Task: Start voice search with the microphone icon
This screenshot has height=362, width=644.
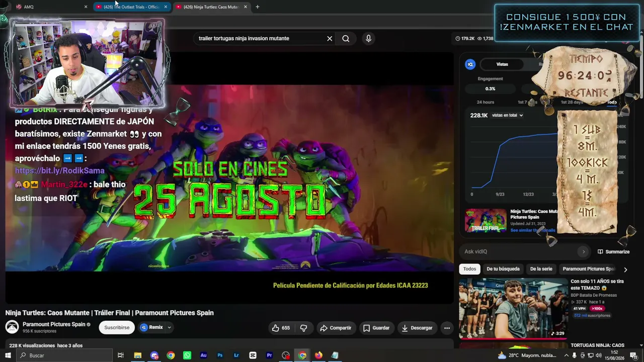Action: [368, 38]
